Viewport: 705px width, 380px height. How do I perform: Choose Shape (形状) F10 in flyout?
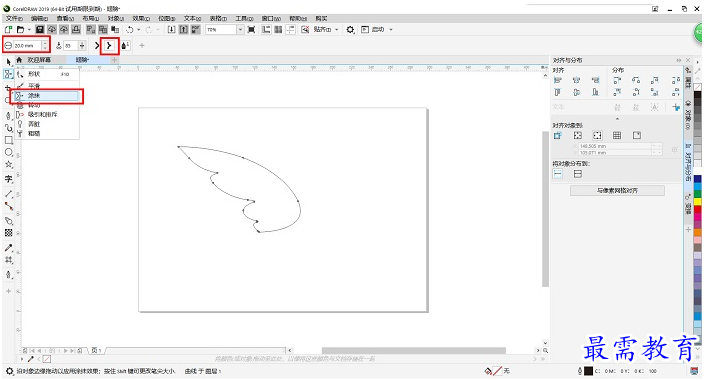47,74
